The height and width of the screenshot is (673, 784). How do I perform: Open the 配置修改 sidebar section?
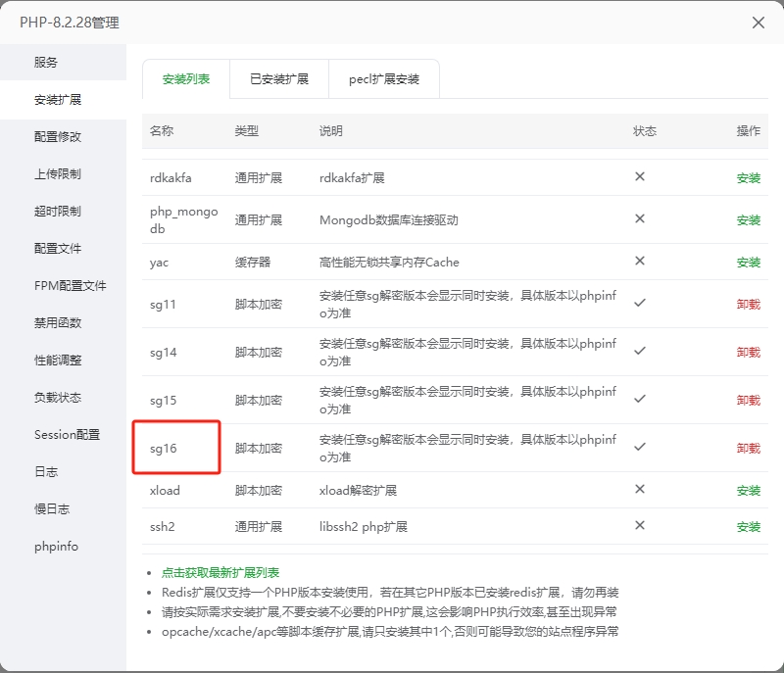tap(58, 137)
